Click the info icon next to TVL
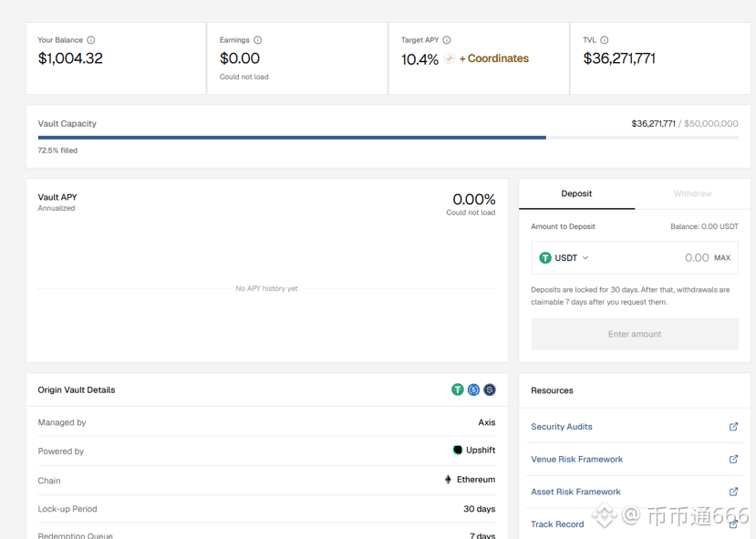This screenshot has height=539, width=756. (605, 40)
